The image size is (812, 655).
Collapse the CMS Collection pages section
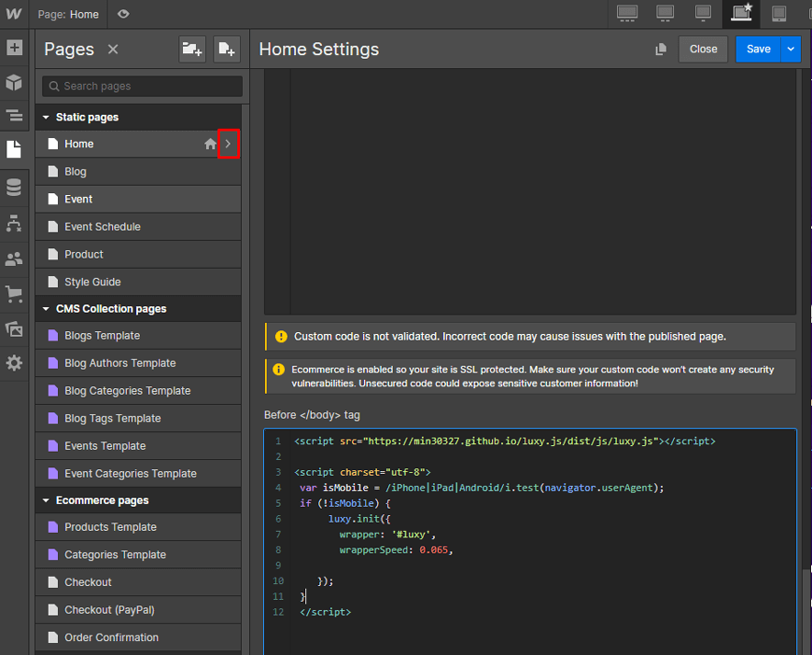(46, 309)
